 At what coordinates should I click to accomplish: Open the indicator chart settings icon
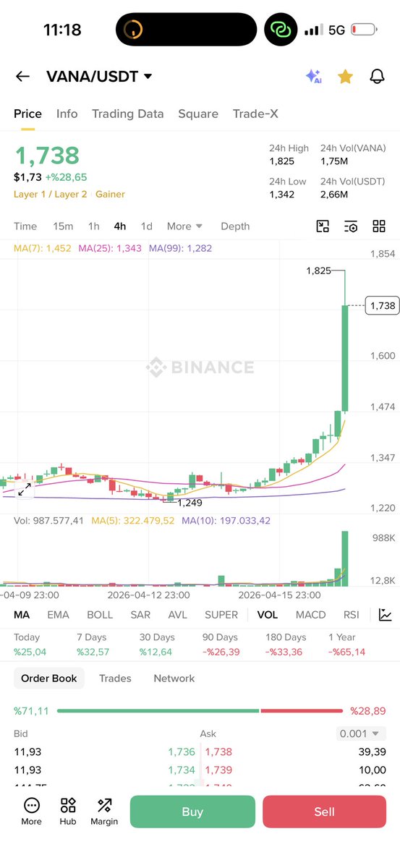coord(386,615)
